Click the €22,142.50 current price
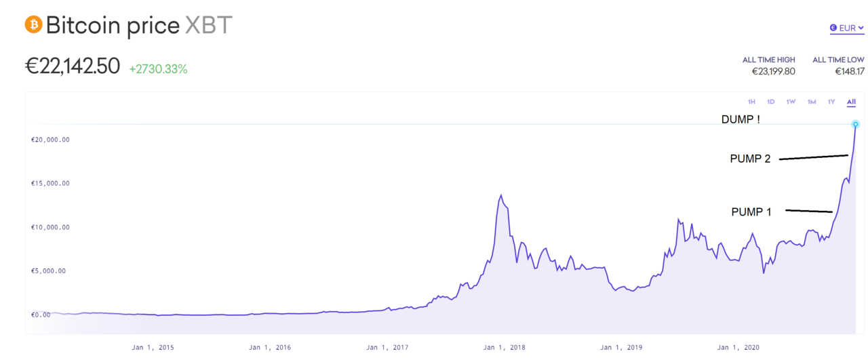This screenshot has height=364, width=868. [73, 66]
